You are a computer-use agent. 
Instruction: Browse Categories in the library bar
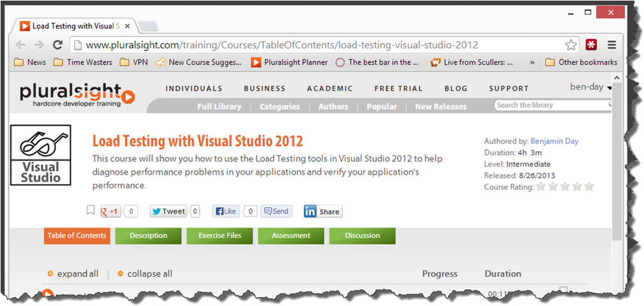coord(280,106)
